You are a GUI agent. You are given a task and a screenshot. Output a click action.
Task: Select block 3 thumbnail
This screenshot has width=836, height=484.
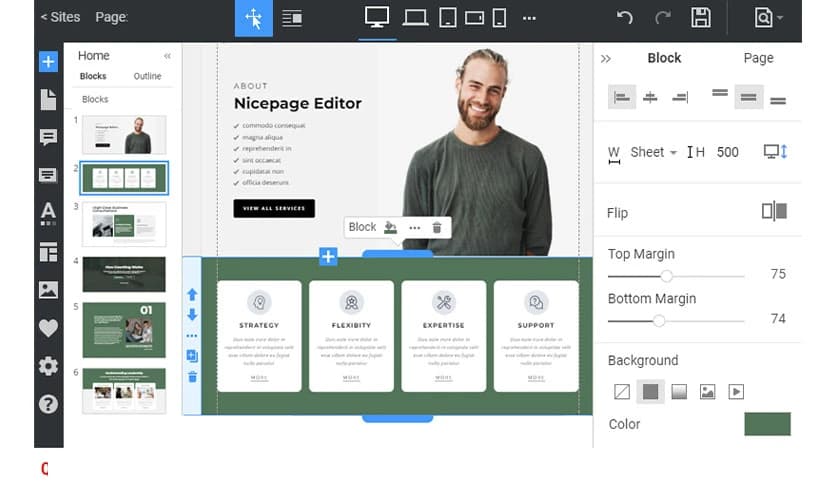coord(124,224)
